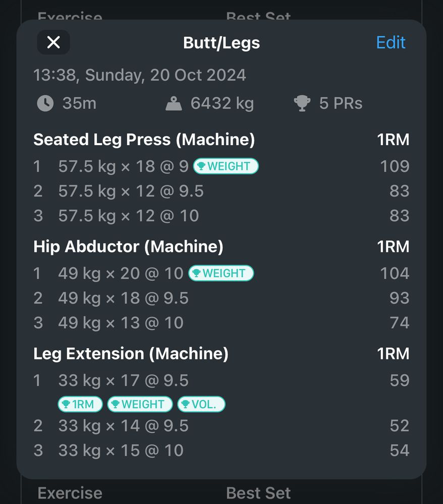Select the Exercise column header behind the dialog
Viewport: 443px width, 504px height.
click(70, 493)
